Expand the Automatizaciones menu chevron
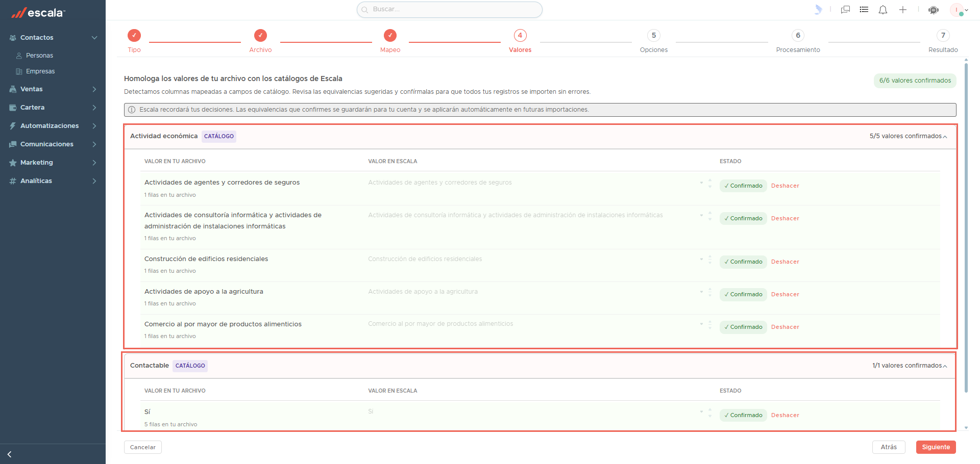This screenshot has width=980, height=464. [x=94, y=126]
